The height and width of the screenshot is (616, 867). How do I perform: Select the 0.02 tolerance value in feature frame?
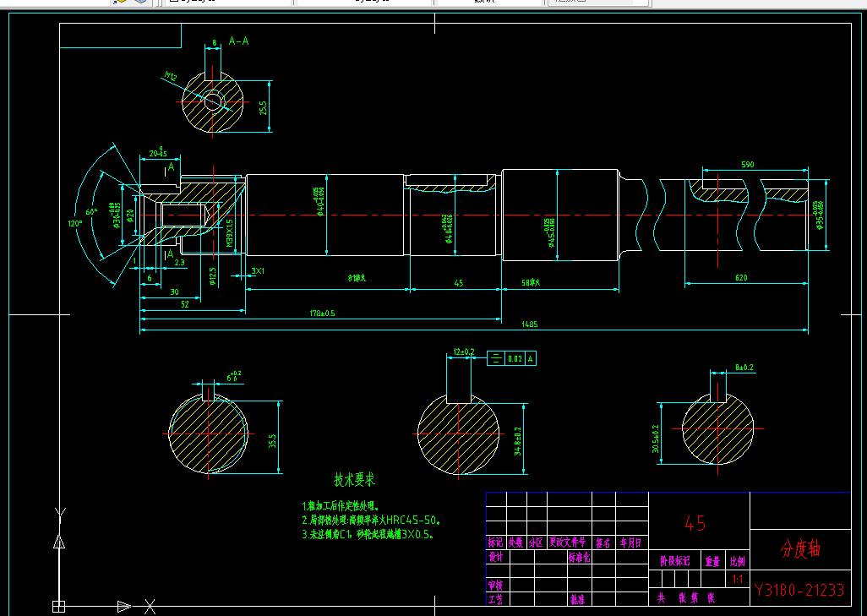click(x=515, y=359)
